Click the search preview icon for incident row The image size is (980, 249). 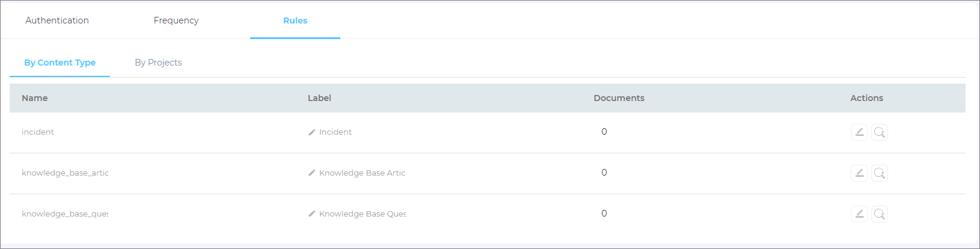point(880,132)
